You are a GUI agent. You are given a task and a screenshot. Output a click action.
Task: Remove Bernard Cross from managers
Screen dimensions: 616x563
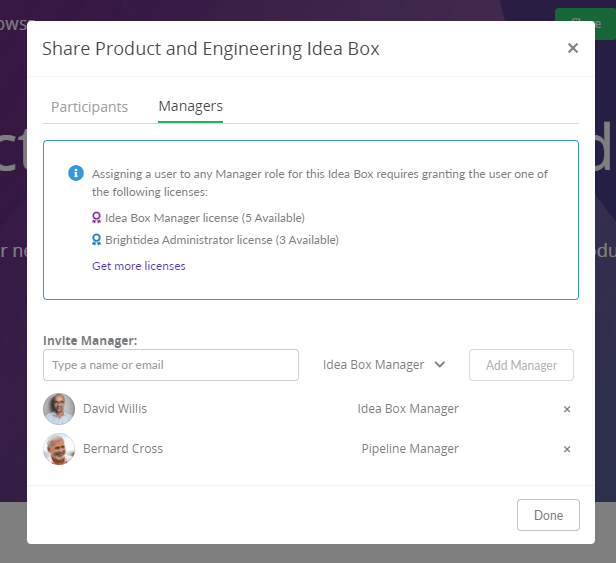pos(567,449)
